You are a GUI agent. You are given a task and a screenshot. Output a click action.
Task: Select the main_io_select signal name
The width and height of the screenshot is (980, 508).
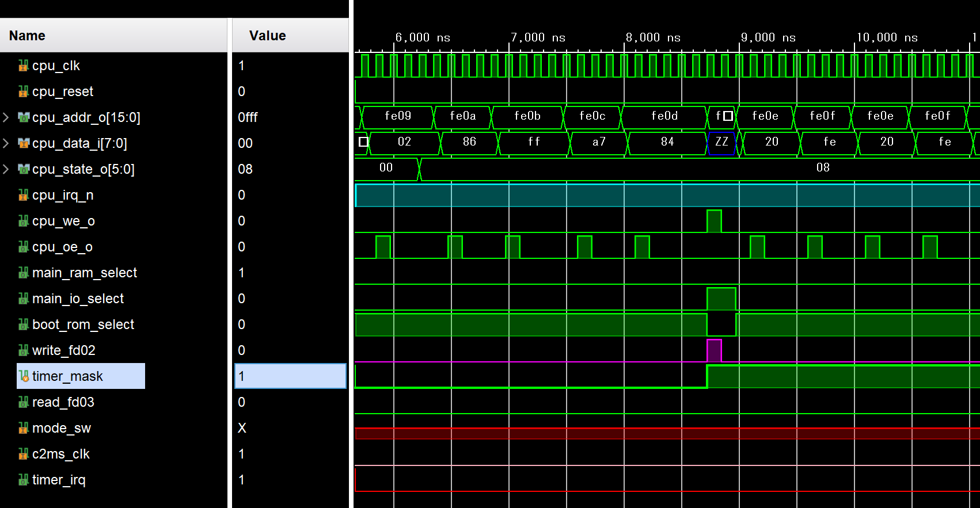tap(78, 299)
